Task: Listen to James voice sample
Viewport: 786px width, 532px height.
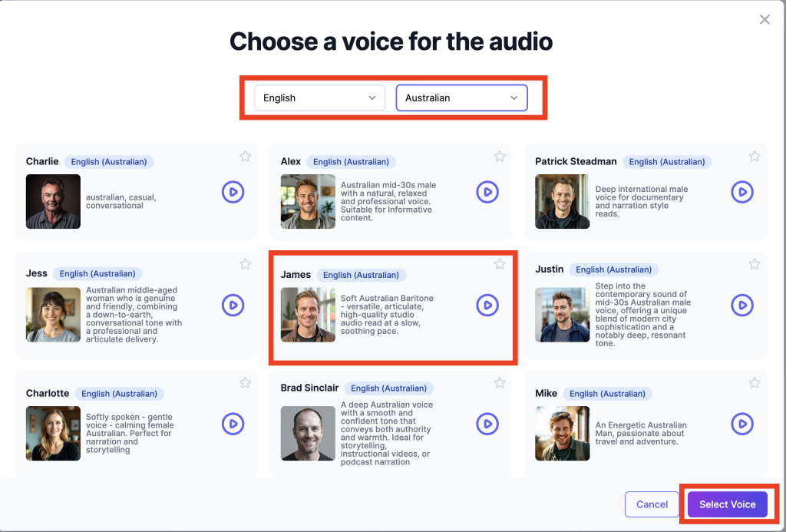Action: (487, 306)
